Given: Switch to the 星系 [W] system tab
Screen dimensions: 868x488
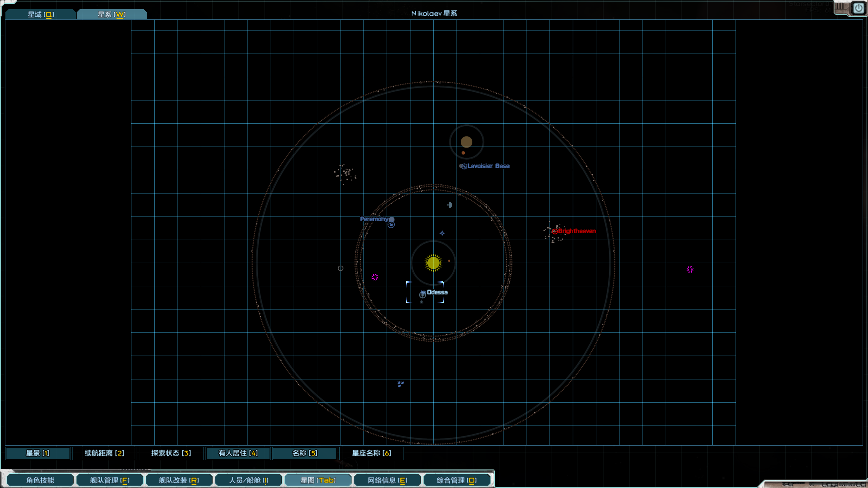Looking at the screenshot, I should click(112, 14).
